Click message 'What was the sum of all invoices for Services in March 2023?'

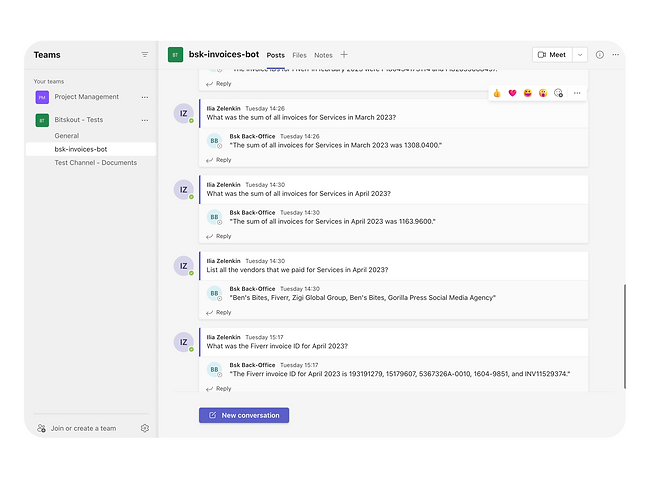[301, 118]
